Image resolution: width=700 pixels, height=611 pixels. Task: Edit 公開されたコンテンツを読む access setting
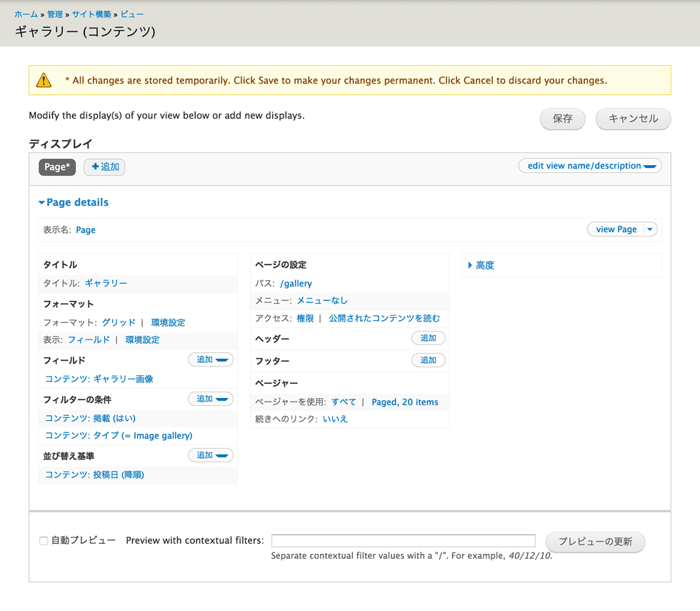pos(384,319)
